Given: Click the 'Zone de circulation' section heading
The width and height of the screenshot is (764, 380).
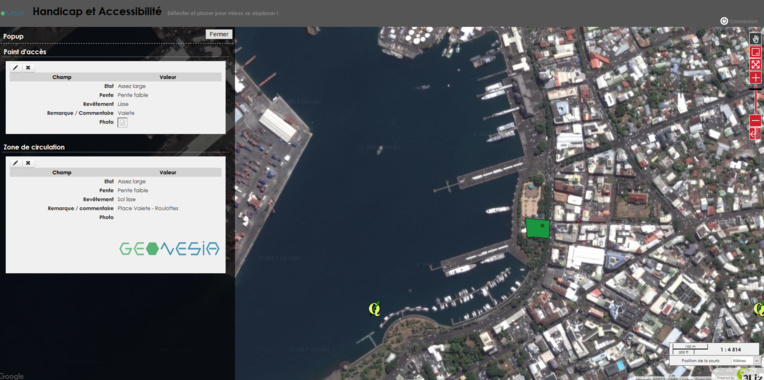Looking at the screenshot, I should click(34, 147).
